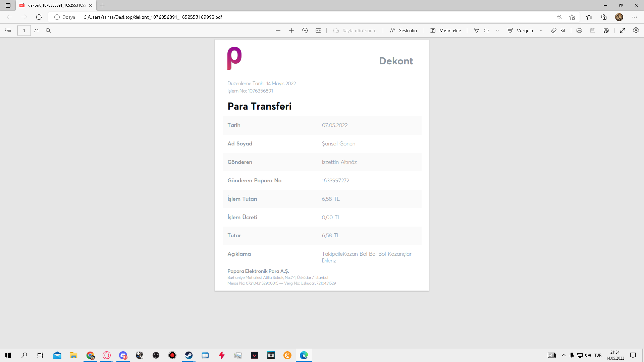This screenshot has height=362, width=644.
Task: Click the address bar file path
Action: tap(153, 17)
